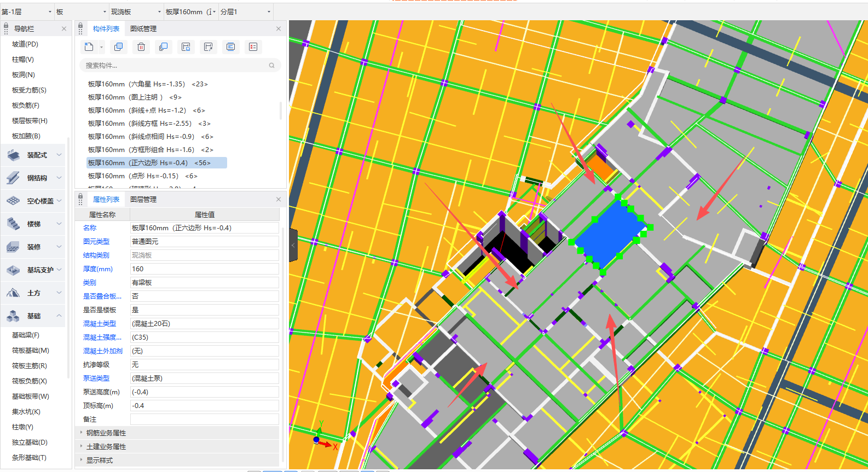Click the 搜索构件 search field

tap(175, 65)
